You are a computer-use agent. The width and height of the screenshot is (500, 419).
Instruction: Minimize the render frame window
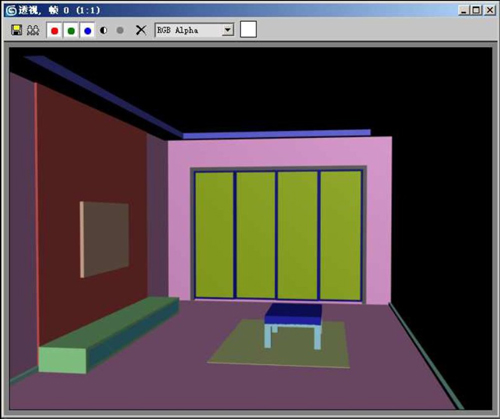pos(464,10)
